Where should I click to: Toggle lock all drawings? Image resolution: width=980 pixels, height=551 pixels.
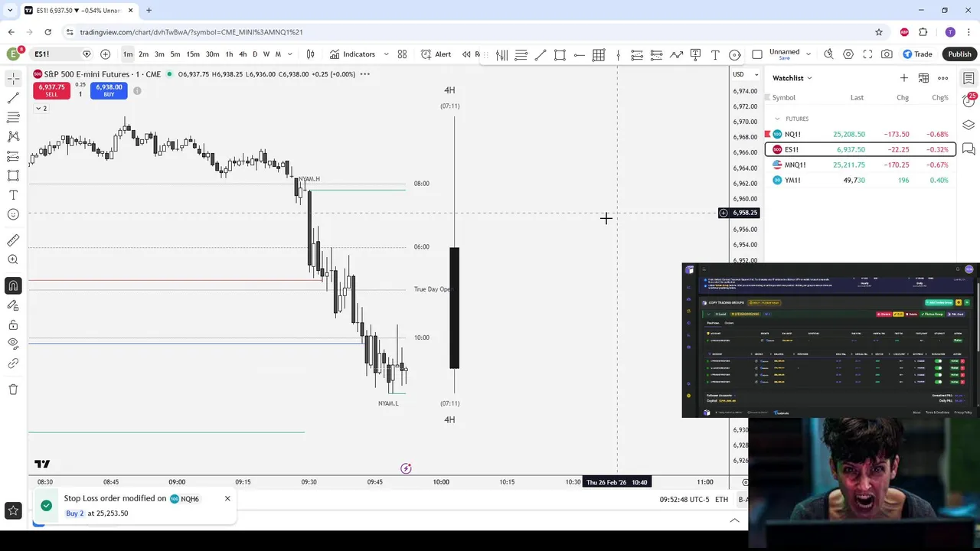pyautogui.click(x=13, y=324)
